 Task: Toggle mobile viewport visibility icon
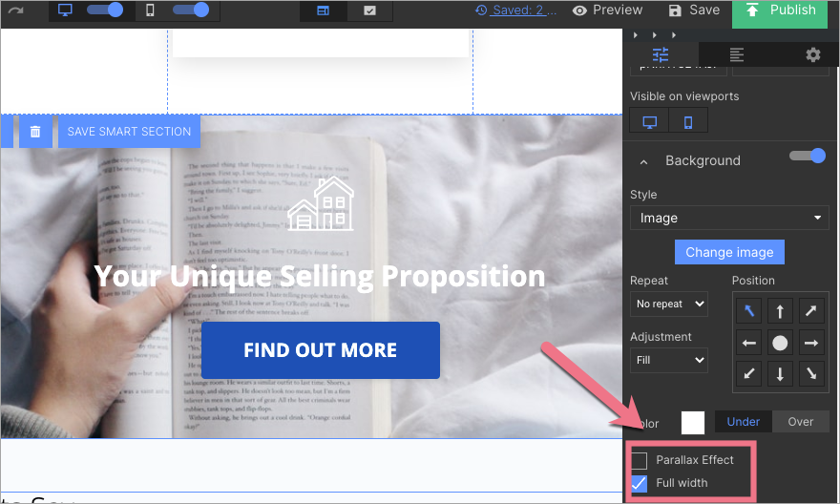point(688,122)
